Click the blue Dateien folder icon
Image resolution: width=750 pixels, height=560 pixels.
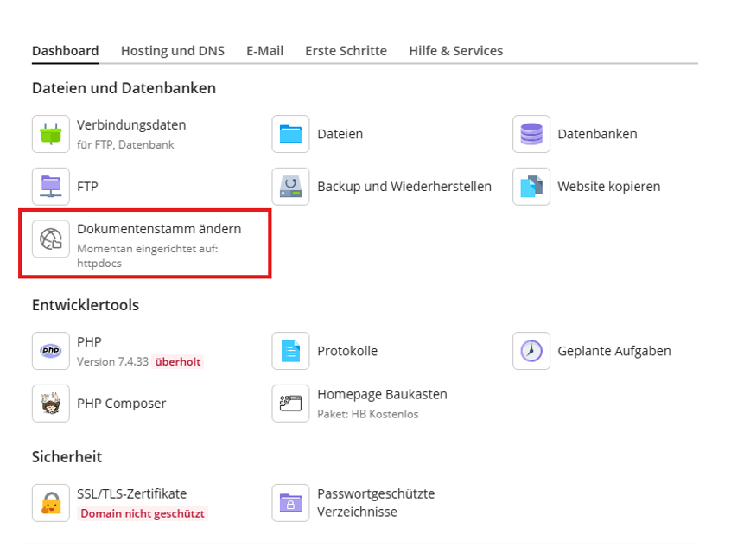[291, 134]
